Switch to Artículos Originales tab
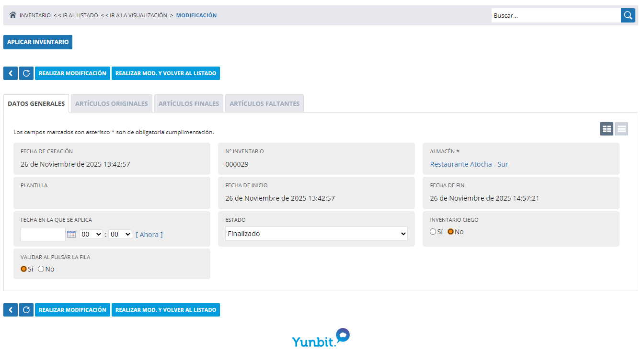Screen dimensions: 644x351 point(112,103)
